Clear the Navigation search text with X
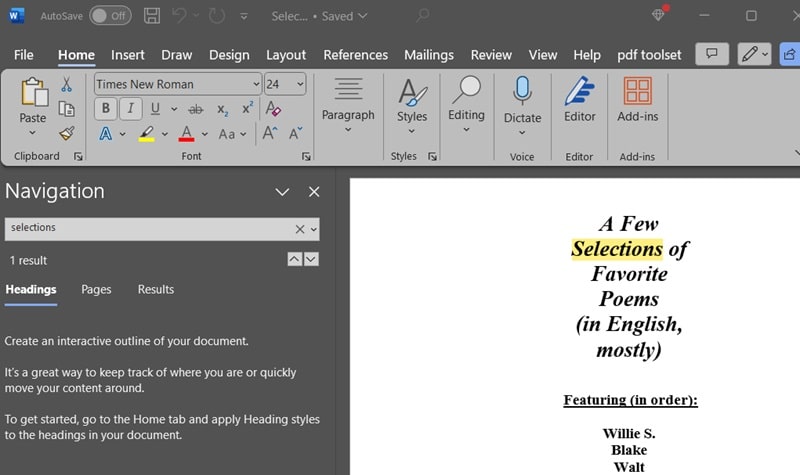This screenshot has height=475, width=800. coord(300,230)
